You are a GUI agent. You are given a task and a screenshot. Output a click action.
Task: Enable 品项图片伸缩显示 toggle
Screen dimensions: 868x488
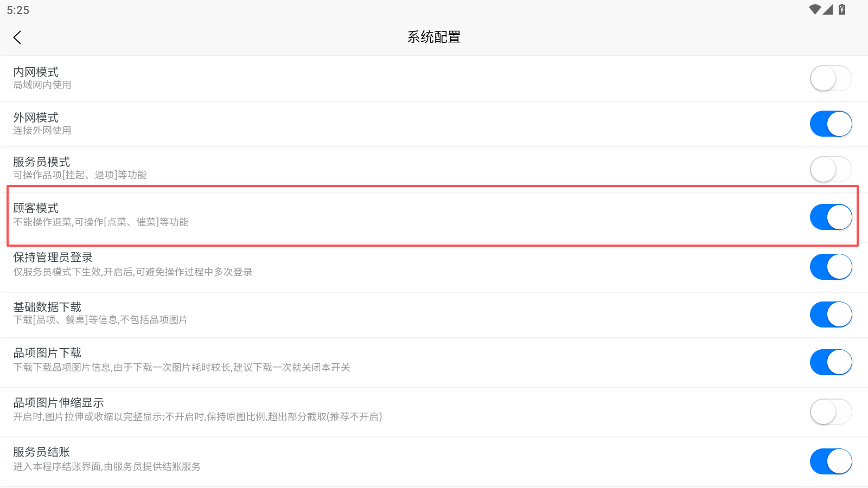[831, 412]
